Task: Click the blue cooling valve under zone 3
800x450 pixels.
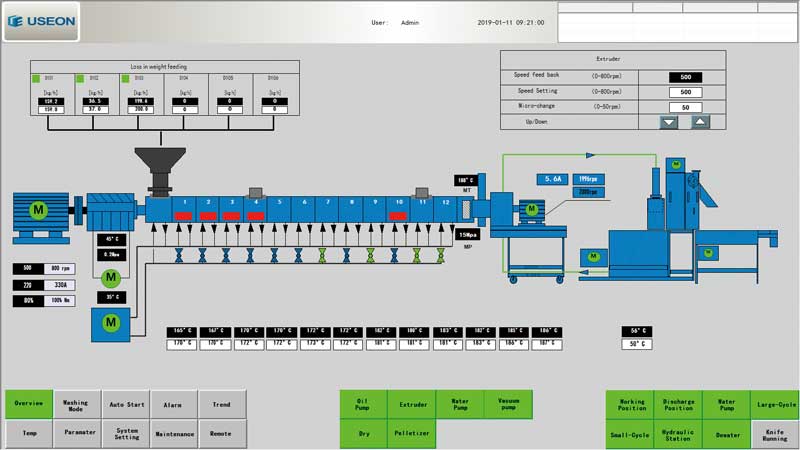Action: pyautogui.click(x=226, y=255)
